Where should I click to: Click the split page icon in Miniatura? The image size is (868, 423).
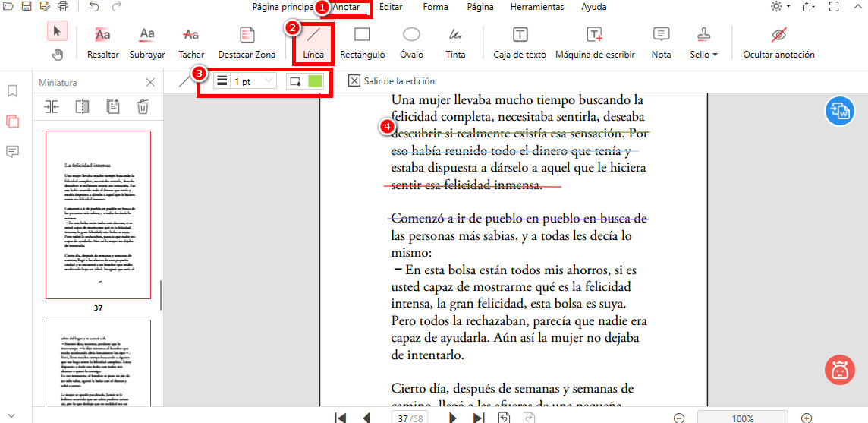pos(82,106)
